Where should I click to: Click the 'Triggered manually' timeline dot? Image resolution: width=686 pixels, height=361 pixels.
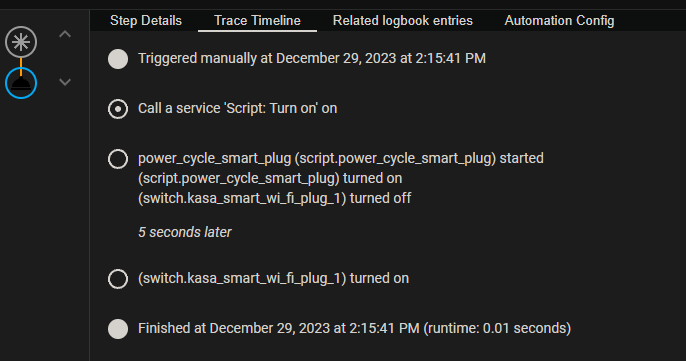[x=118, y=59]
